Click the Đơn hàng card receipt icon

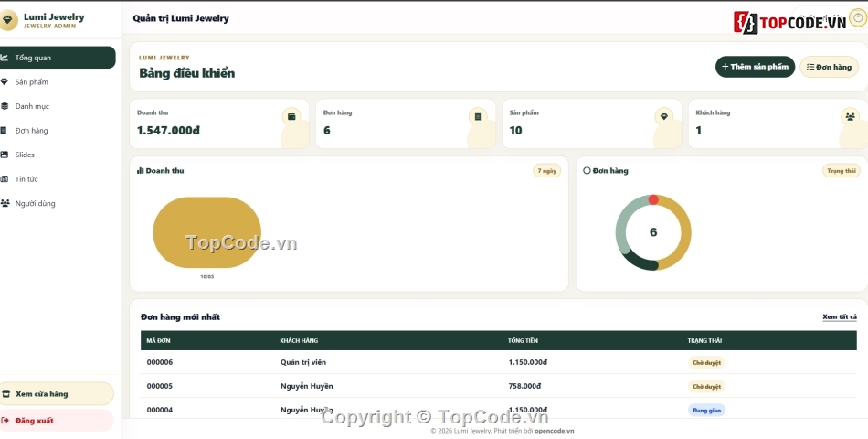pyautogui.click(x=478, y=116)
